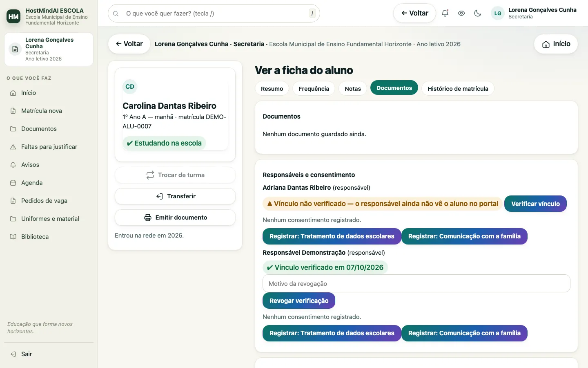Switch to the Notas tab
The width and height of the screenshot is (588, 368).
coord(353,89)
